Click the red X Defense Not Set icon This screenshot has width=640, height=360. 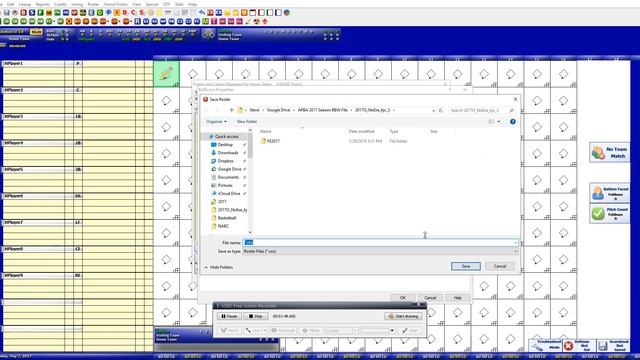(x=568, y=346)
